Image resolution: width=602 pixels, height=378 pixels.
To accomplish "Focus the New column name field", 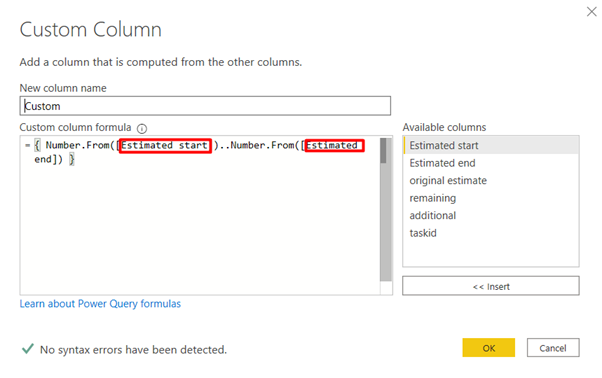I will click(x=205, y=106).
